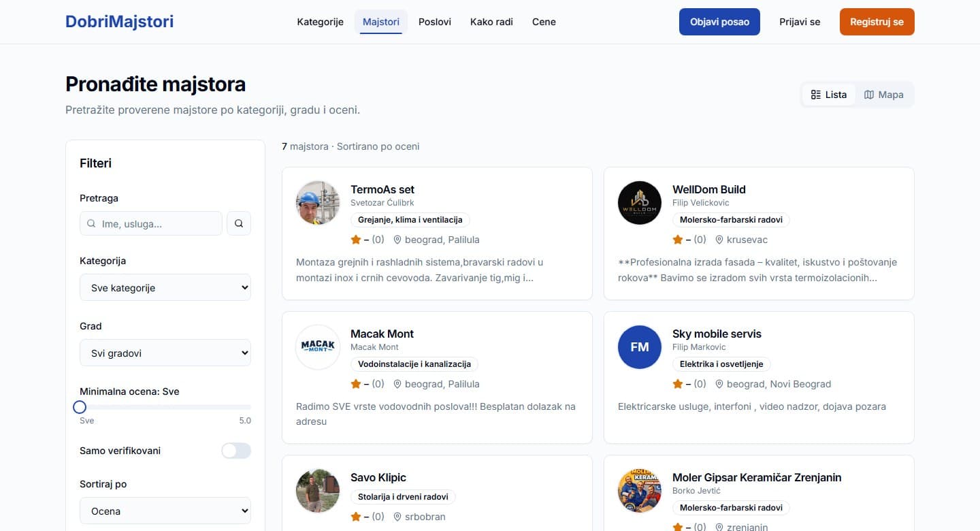Open Sky mobile servis title
The width and height of the screenshot is (980, 531).
pyautogui.click(x=717, y=334)
